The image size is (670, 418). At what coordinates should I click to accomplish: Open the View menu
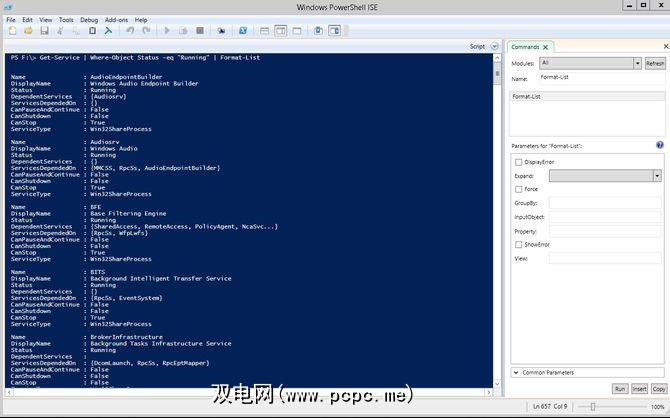(46, 20)
